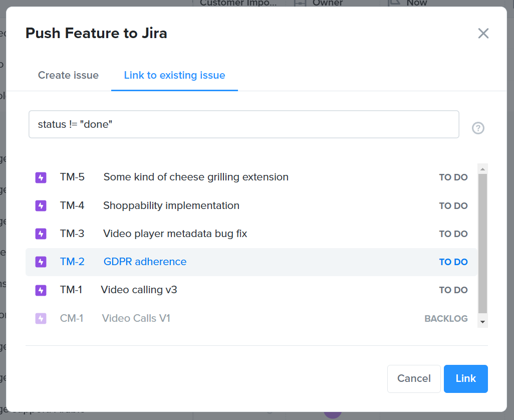Pick the 'GDPR adherence' issue

tap(251, 262)
